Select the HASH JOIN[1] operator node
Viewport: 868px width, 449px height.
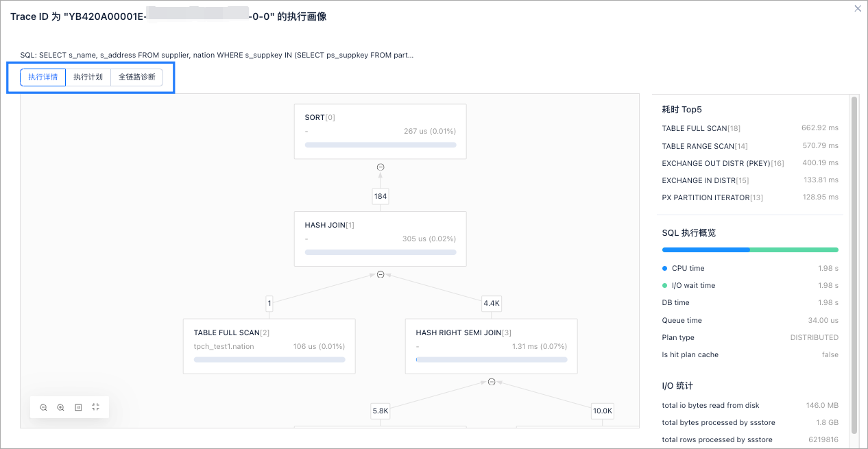click(x=381, y=239)
